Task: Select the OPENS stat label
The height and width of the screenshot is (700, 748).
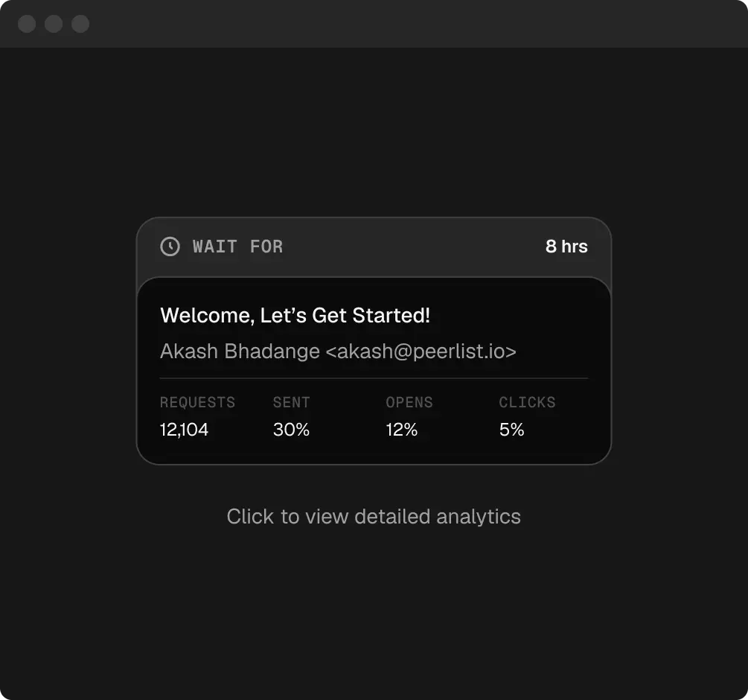Action: click(x=409, y=402)
